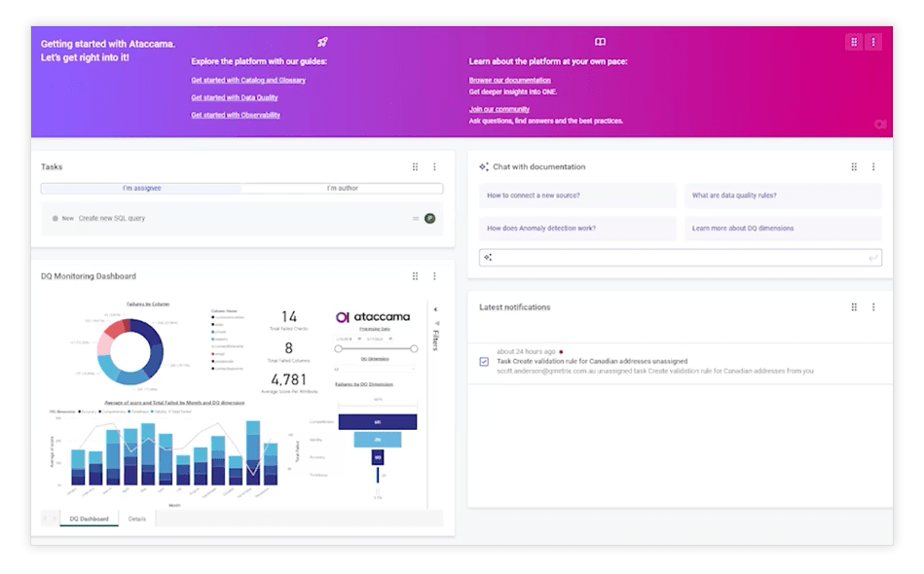
Task: Click the rocket icon in the welcome banner
Action: [x=321, y=43]
